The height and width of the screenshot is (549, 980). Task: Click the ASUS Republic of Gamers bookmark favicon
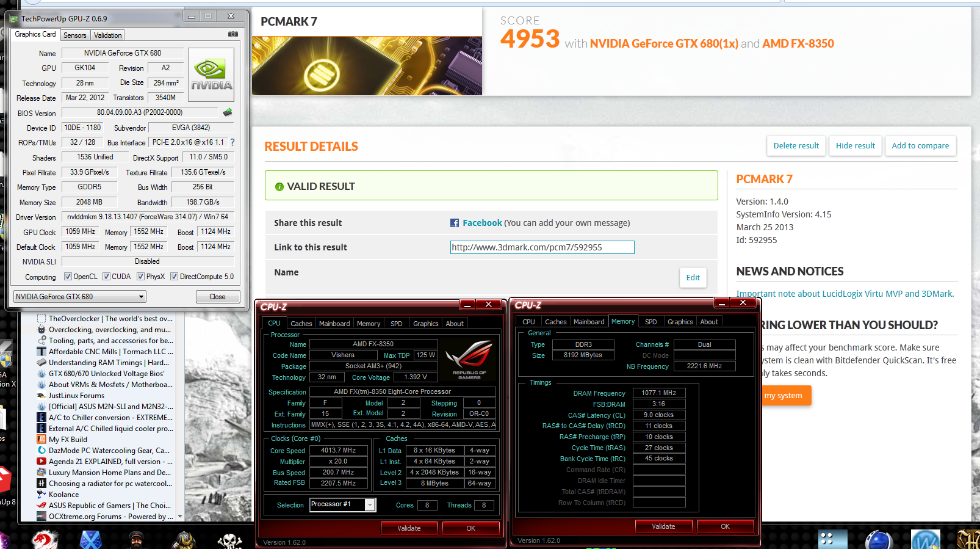tap(41, 506)
